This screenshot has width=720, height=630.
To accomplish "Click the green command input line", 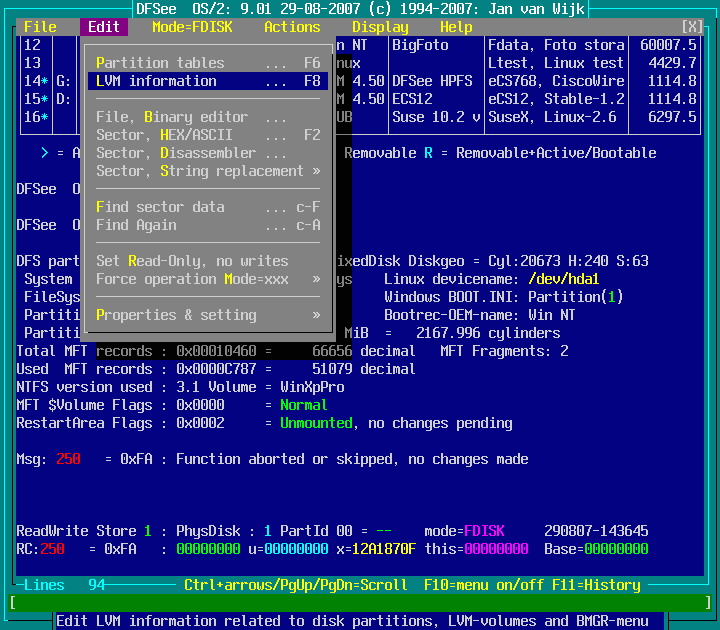I will [x=360, y=603].
